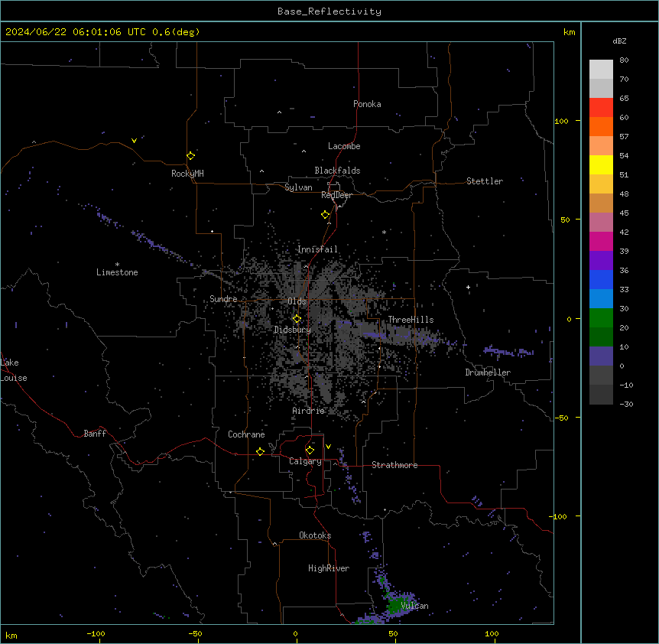Click the Strathmore city label
Screen dimensions: 659x644
394,465
